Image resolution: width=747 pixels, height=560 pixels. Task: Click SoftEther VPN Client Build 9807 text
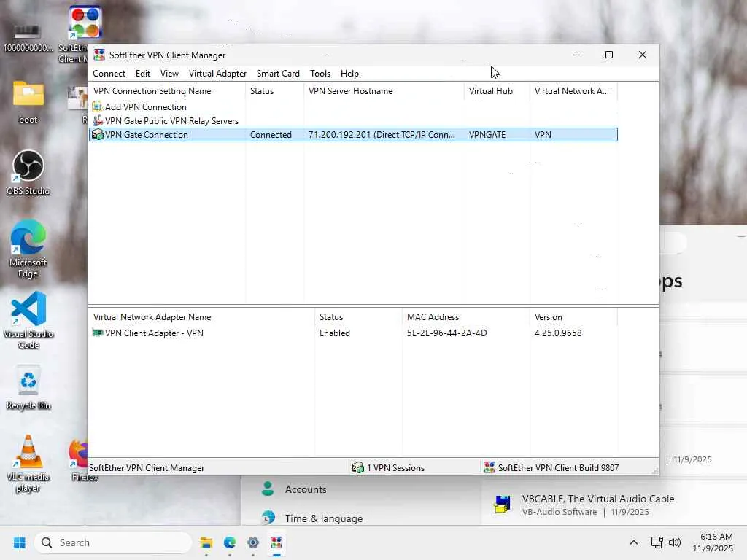tap(558, 468)
